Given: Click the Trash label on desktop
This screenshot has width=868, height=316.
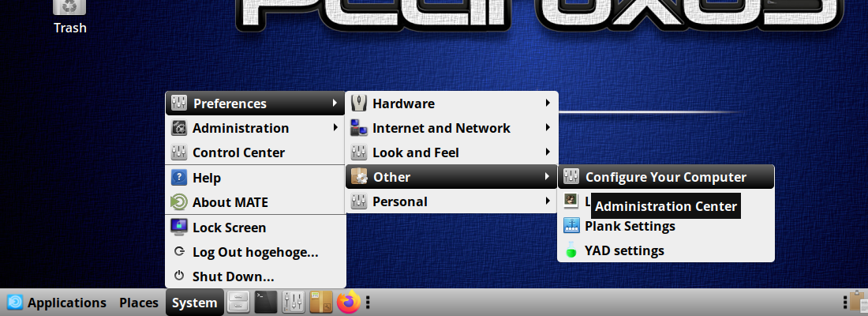Looking at the screenshot, I should click(x=69, y=27).
